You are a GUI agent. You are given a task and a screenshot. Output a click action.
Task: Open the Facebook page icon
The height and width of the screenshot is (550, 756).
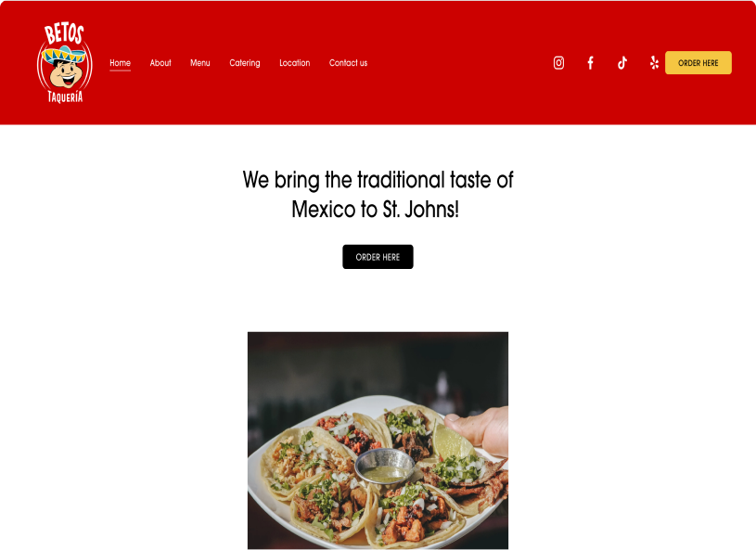[x=590, y=63]
